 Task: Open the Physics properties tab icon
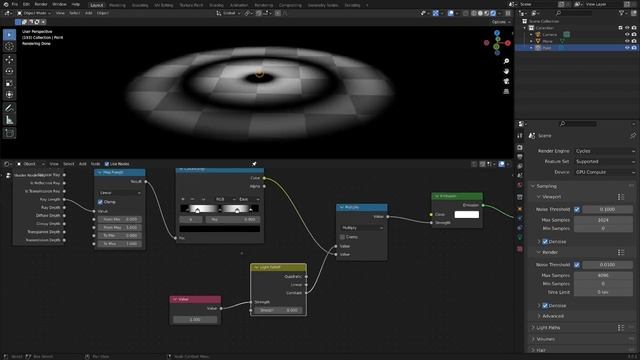[x=520, y=218]
